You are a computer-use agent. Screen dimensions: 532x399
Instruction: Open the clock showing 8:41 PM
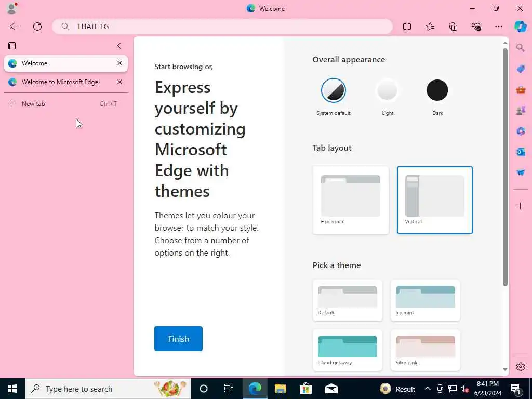pyautogui.click(x=487, y=389)
